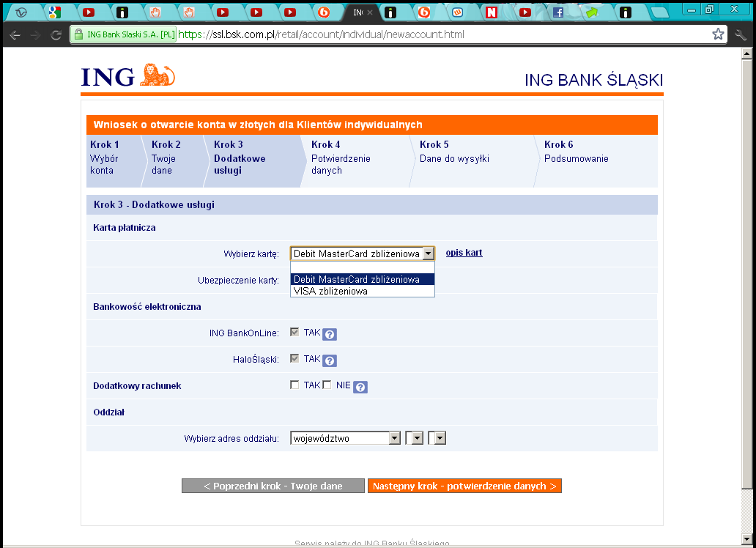
Task: Open help icon next to HaloŚląski
Action: point(330,360)
